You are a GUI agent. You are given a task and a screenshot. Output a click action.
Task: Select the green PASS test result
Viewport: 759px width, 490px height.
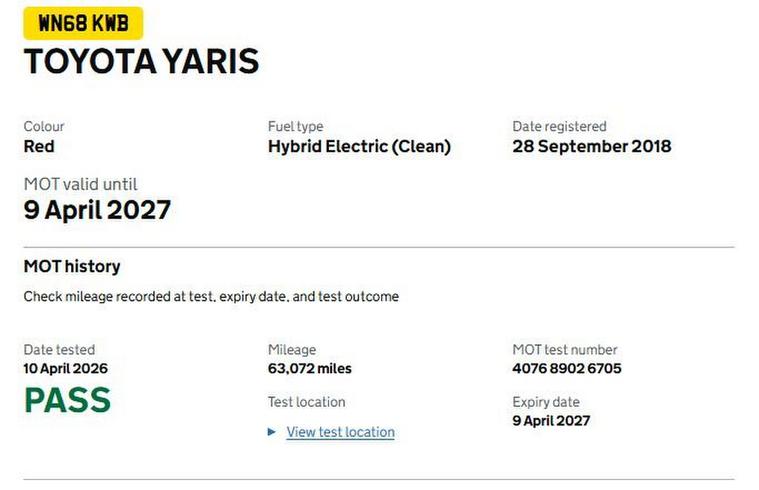click(67, 401)
